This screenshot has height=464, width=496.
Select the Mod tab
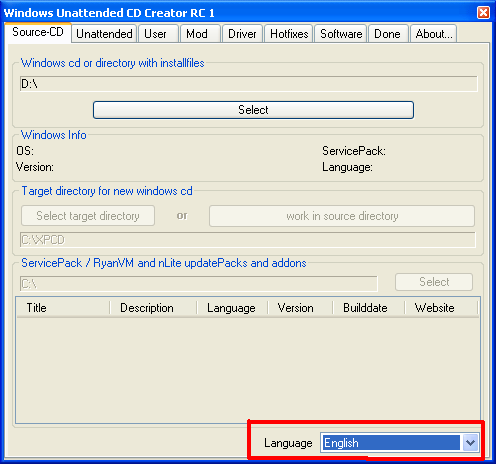point(200,34)
